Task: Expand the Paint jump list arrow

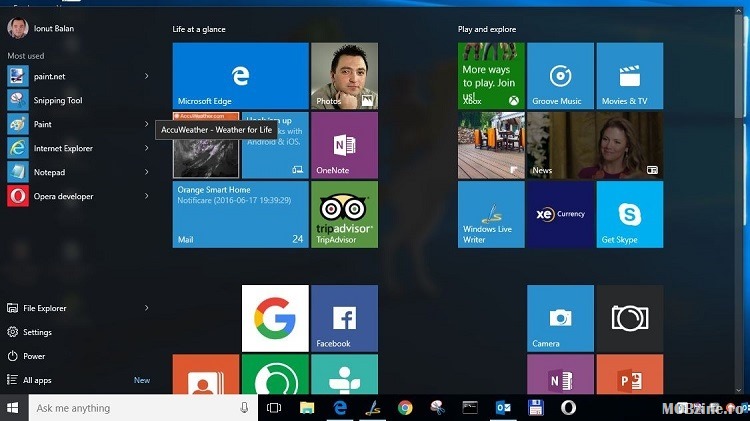Action: (146, 124)
